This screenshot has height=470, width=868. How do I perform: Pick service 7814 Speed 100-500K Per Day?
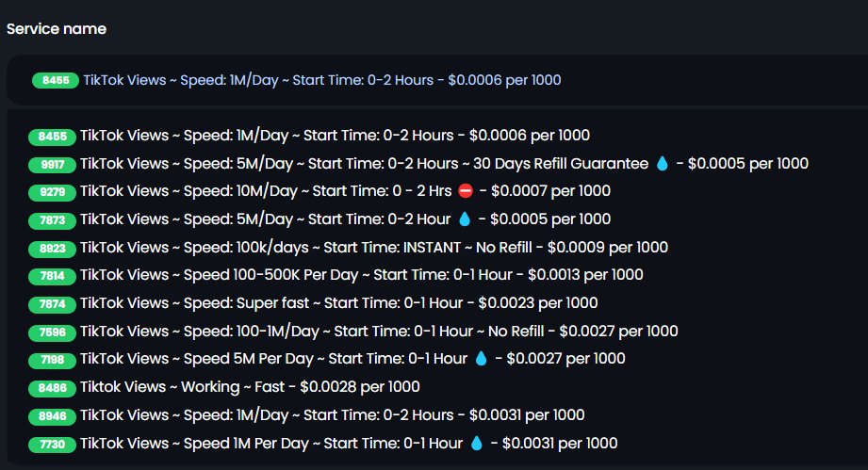336,275
